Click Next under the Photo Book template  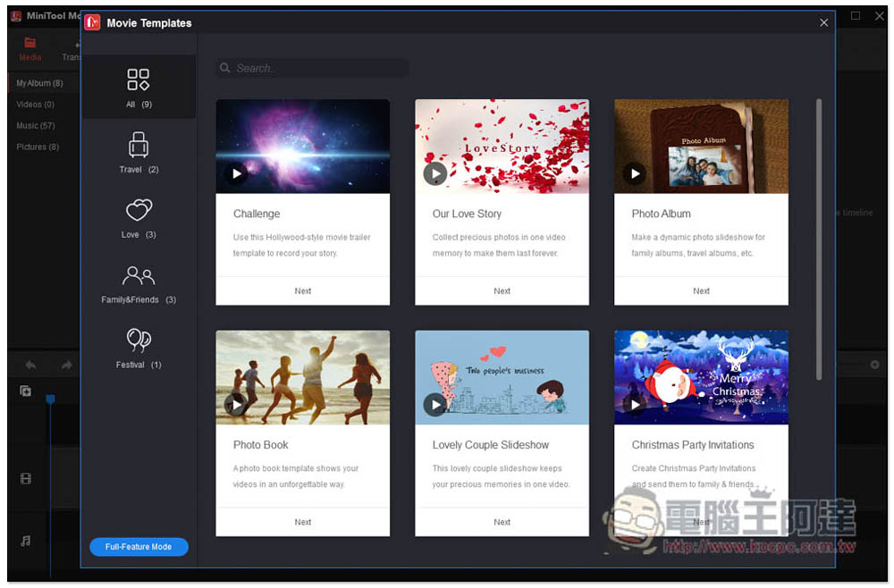click(x=303, y=522)
